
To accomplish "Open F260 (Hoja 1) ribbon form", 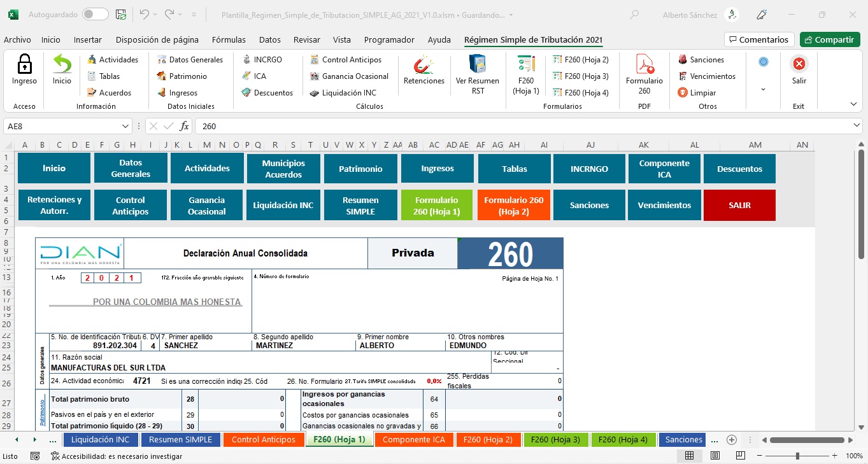I will click(x=526, y=74).
